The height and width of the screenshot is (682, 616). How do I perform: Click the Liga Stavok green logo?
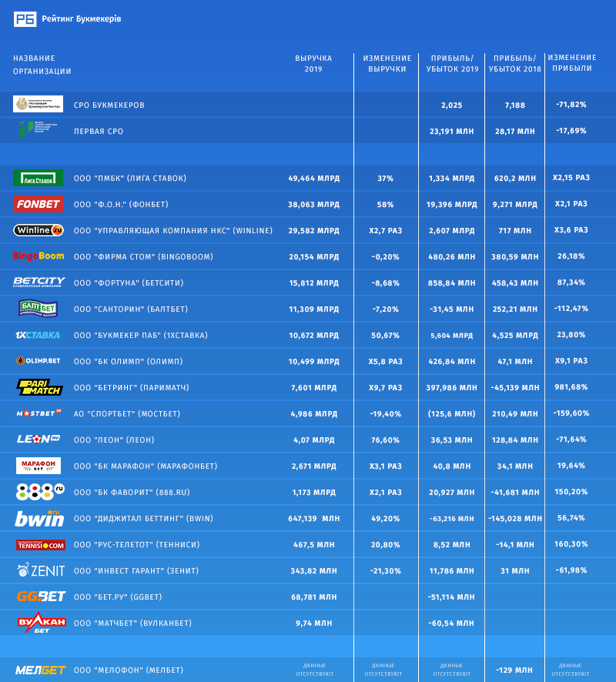[x=38, y=178]
